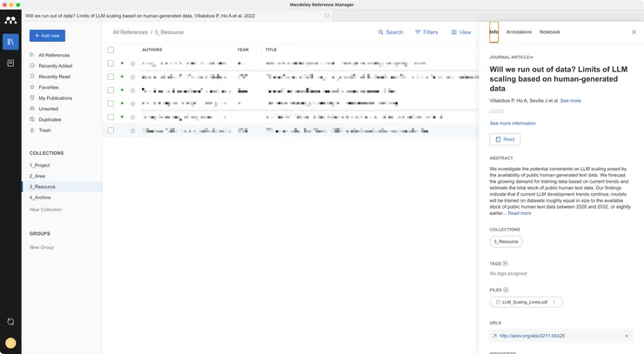
Task: Star the highlighted last reference row
Action: point(132,130)
